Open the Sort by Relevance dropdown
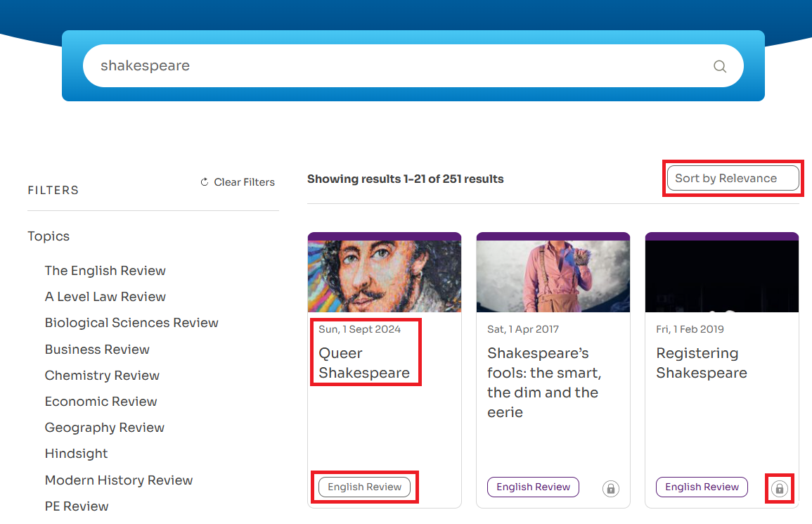Viewport: 812px width, 524px height. tap(733, 179)
